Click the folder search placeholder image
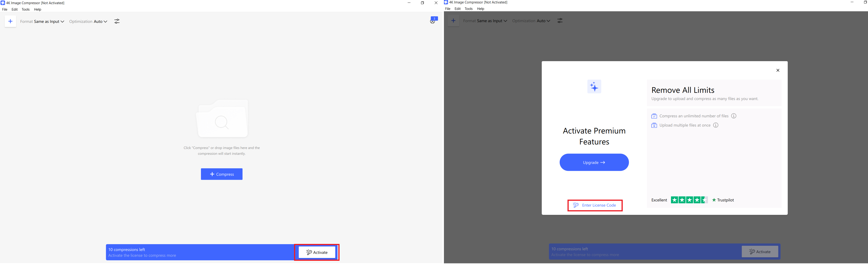Viewport: 868px width, 264px height. (222, 119)
